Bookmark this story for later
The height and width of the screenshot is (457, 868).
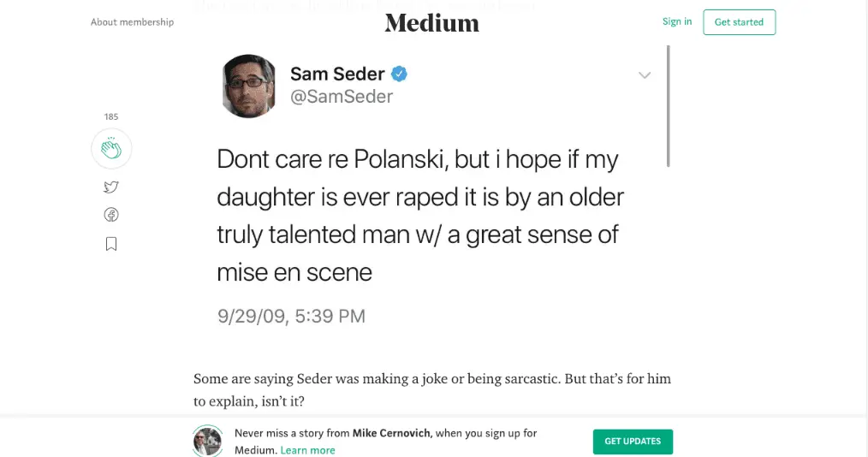tap(111, 244)
